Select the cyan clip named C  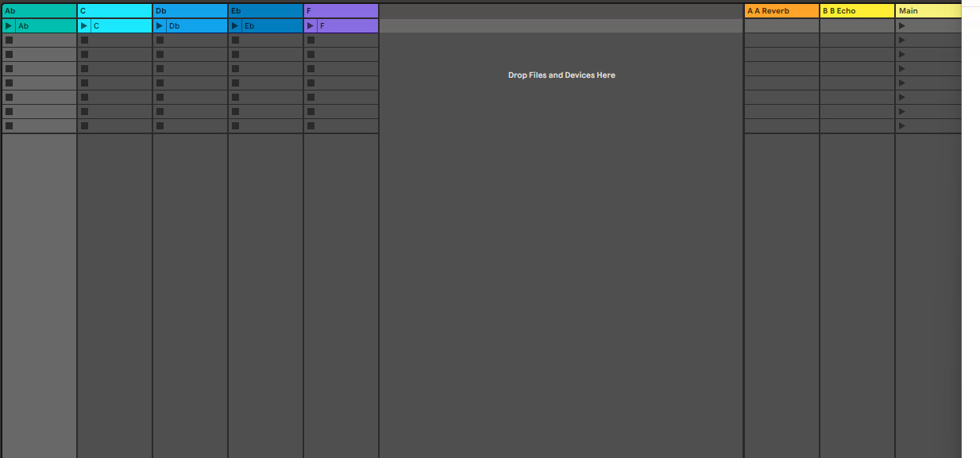click(122, 26)
